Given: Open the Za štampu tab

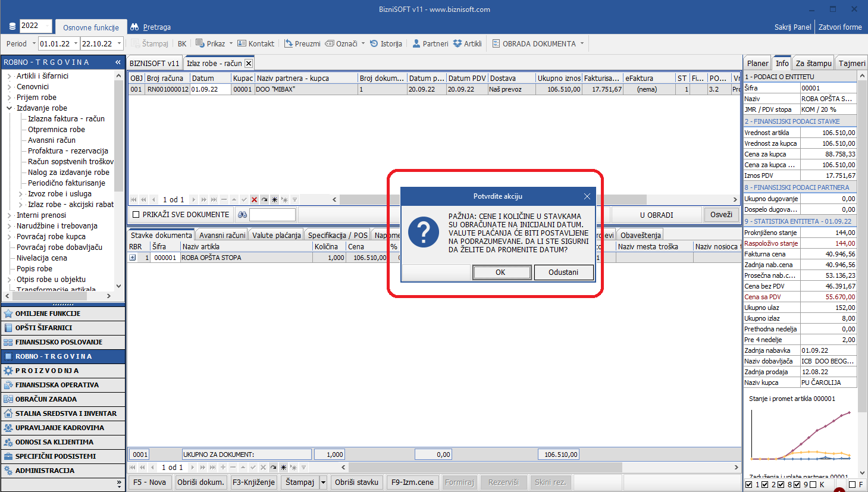Looking at the screenshot, I should [813, 63].
